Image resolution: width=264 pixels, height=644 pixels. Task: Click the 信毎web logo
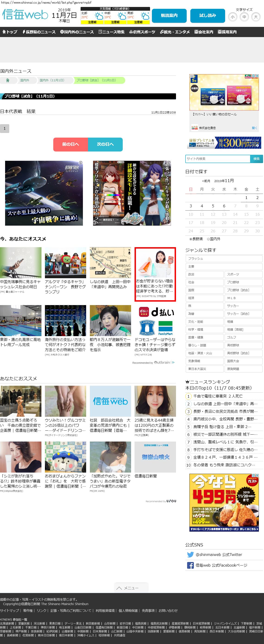[25, 15]
